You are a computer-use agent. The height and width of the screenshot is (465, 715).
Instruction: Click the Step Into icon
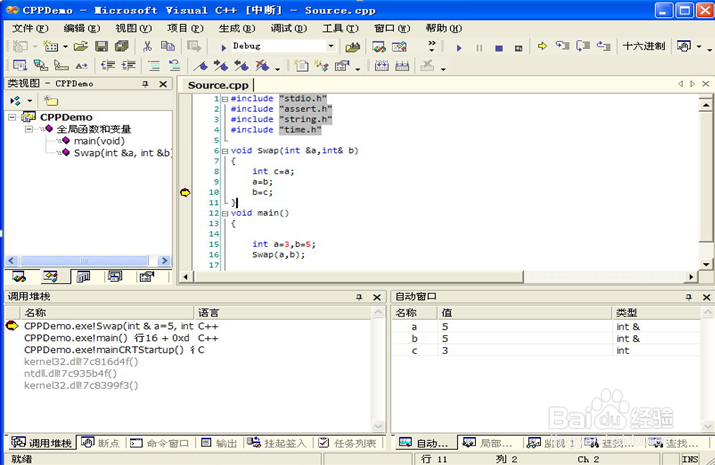click(562, 46)
